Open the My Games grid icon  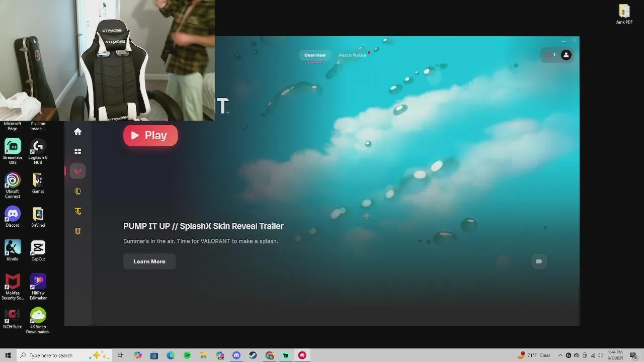(x=77, y=151)
